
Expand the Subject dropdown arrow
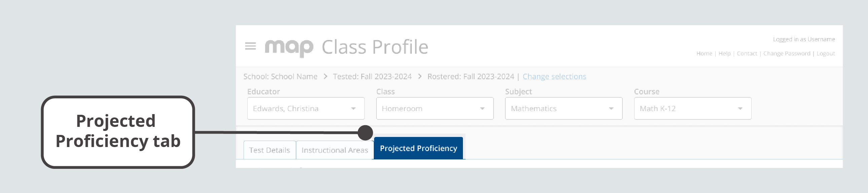[611, 109]
